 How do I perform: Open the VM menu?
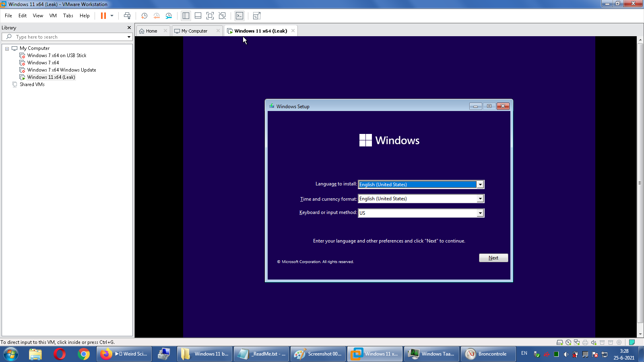[x=53, y=16]
